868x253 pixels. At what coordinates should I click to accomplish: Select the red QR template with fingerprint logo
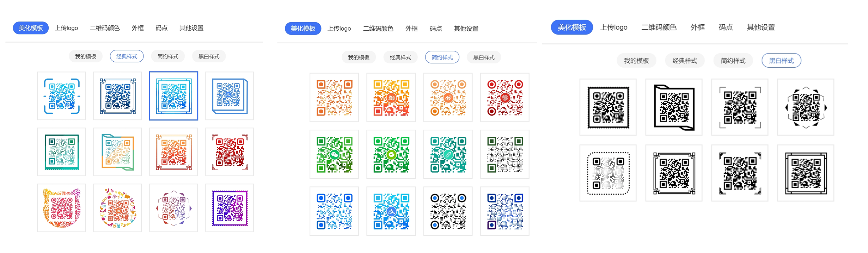pos(505,98)
